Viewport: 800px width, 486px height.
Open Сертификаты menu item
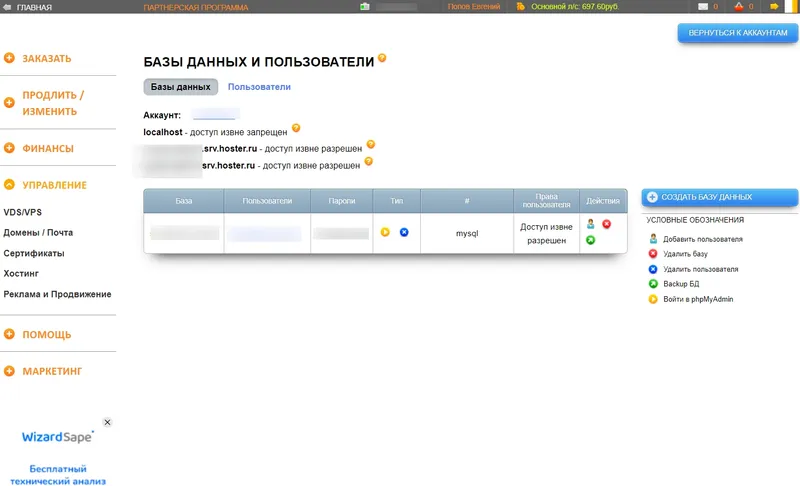tap(34, 253)
